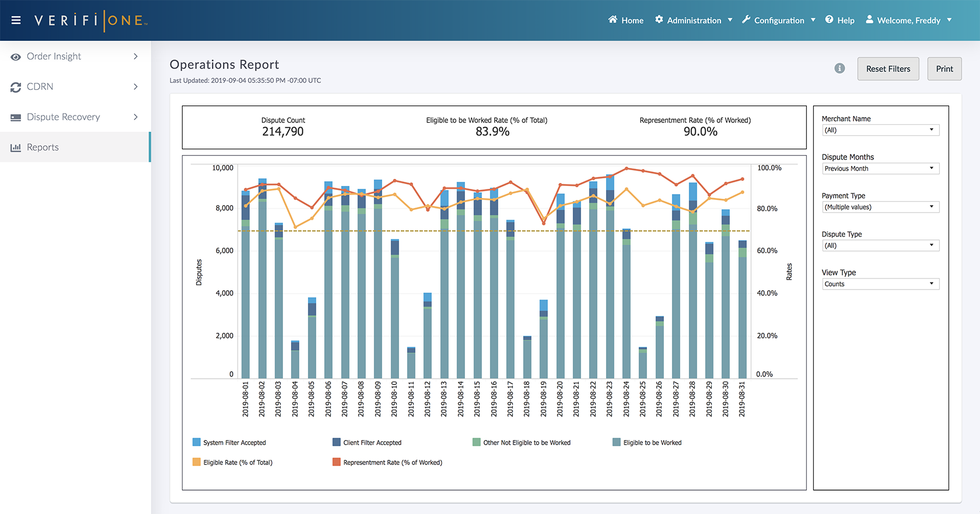Viewport: 980px width, 514px height.
Task: Click the System Filter Accepted legend swatch
Action: point(197,442)
